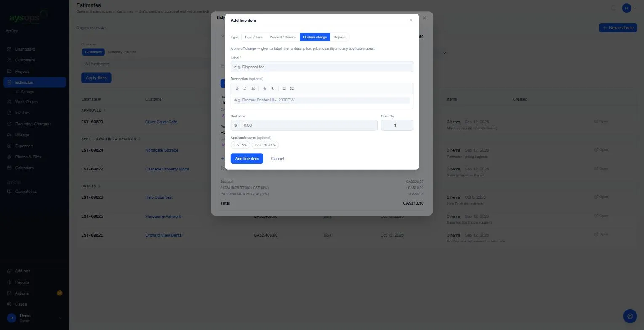The height and width of the screenshot is (330, 644).
Task: Close the estimate panel behind the dialog
Action: point(424,18)
